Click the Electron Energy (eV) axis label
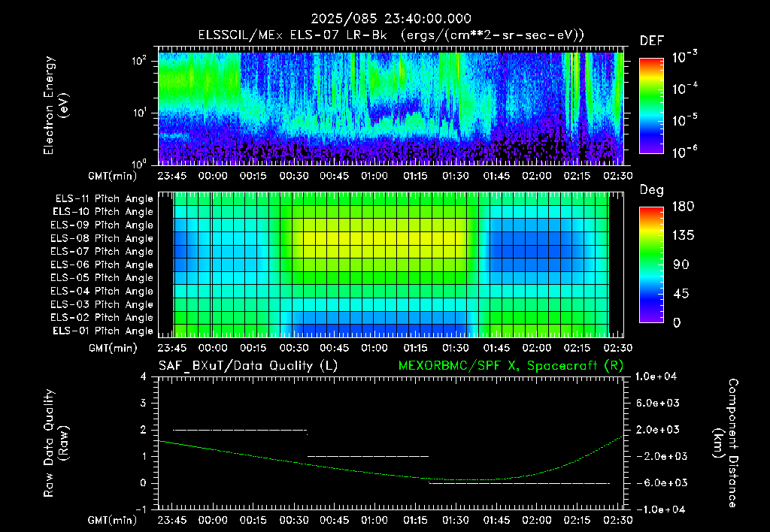Viewport: 770px width, 532px height. [x=56, y=105]
